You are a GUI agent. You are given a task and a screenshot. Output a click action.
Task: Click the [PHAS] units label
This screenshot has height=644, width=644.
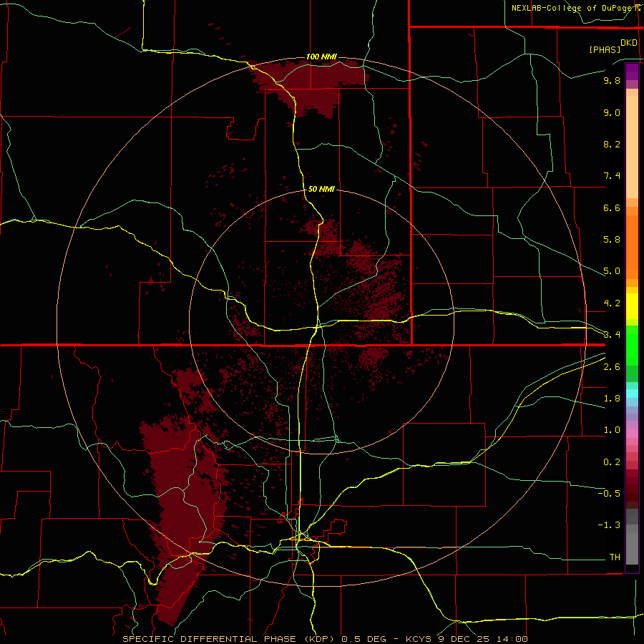click(605, 49)
